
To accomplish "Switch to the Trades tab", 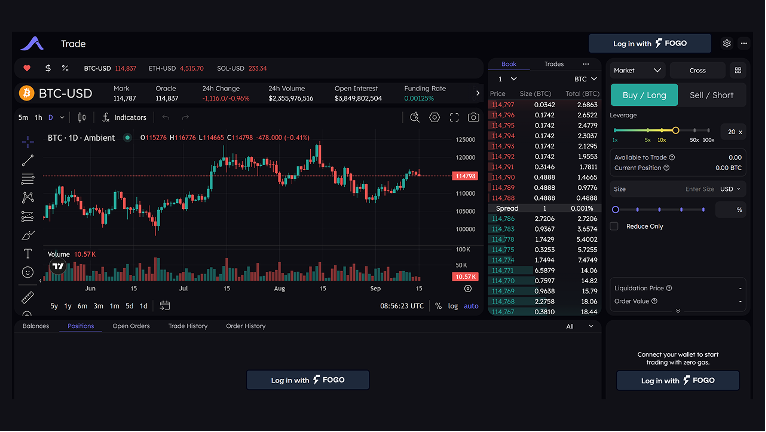I will (x=554, y=64).
